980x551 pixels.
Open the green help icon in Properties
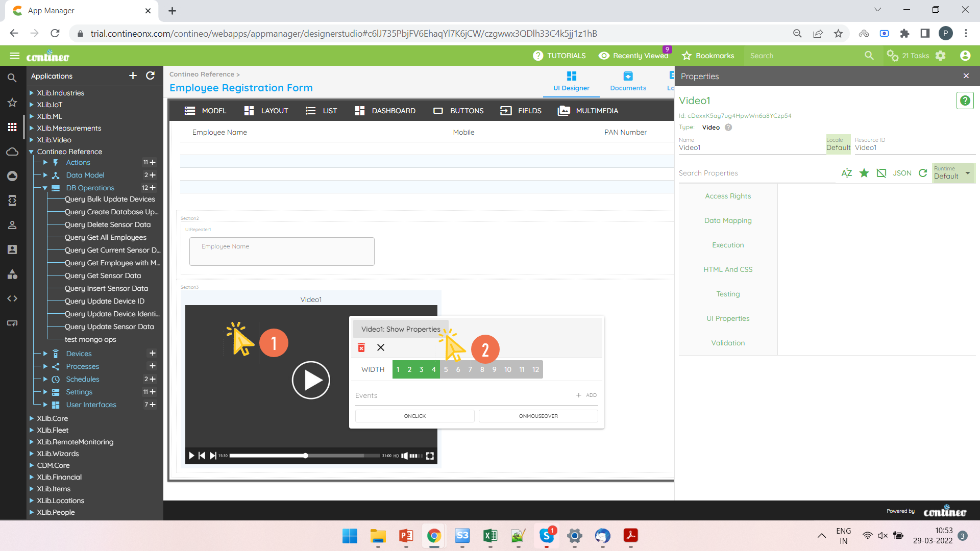click(x=965, y=101)
